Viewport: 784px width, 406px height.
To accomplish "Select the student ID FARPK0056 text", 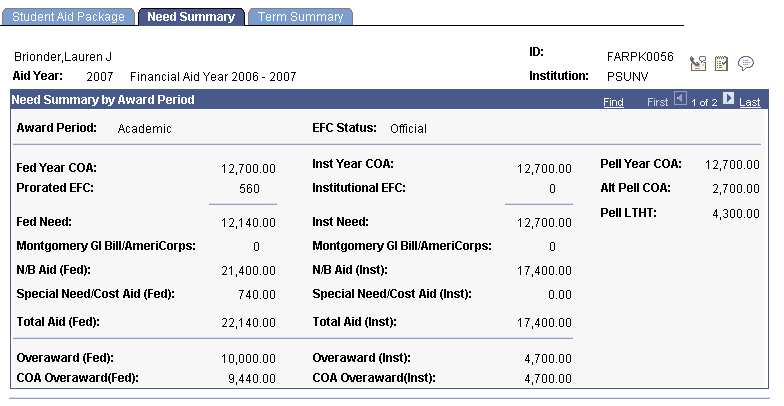I will coord(640,56).
